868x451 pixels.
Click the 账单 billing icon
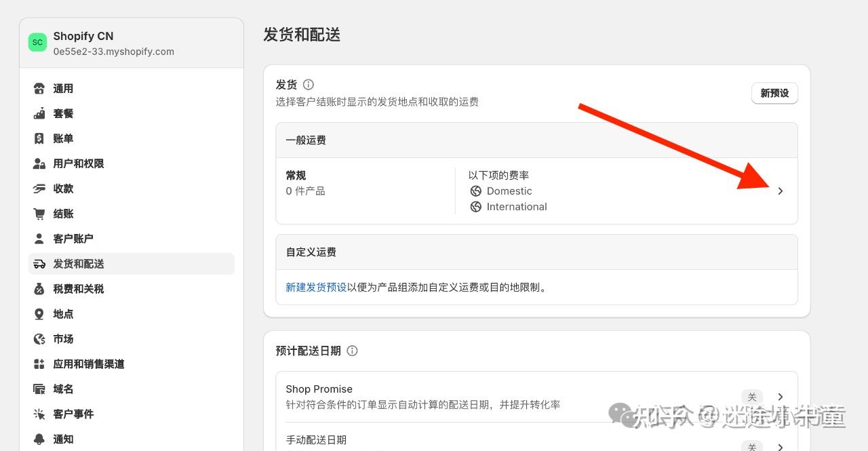tap(39, 138)
